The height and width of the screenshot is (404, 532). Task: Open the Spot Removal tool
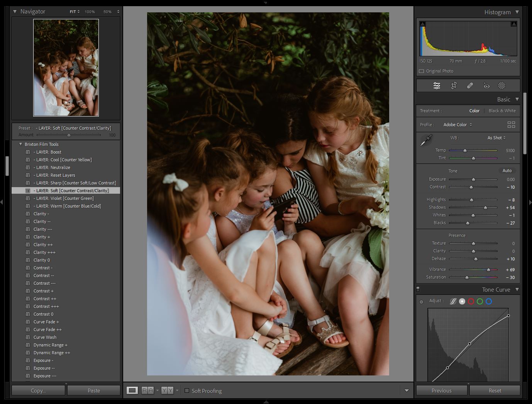coord(470,85)
